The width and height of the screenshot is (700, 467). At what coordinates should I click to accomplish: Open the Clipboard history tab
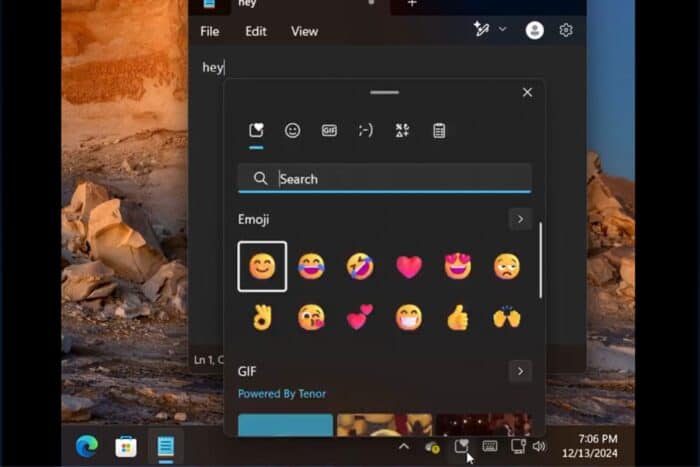tap(439, 131)
